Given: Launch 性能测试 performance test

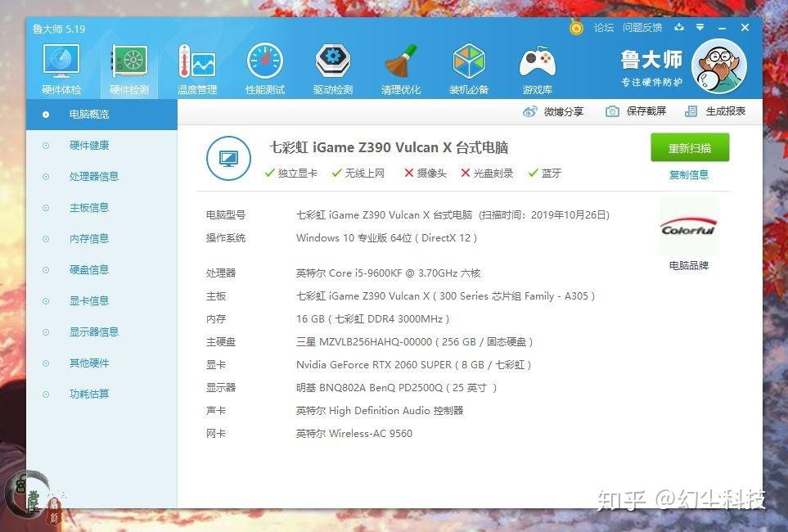Looking at the screenshot, I should point(265,70).
